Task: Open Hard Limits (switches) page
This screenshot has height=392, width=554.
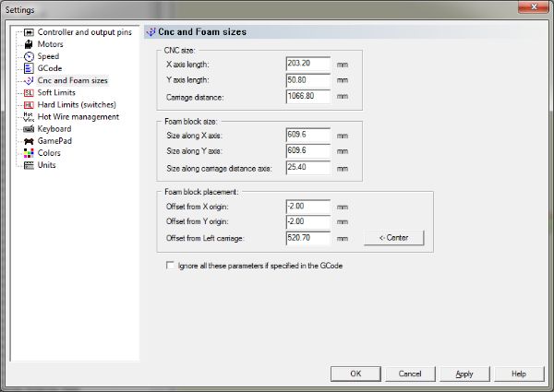Action: 77,105
